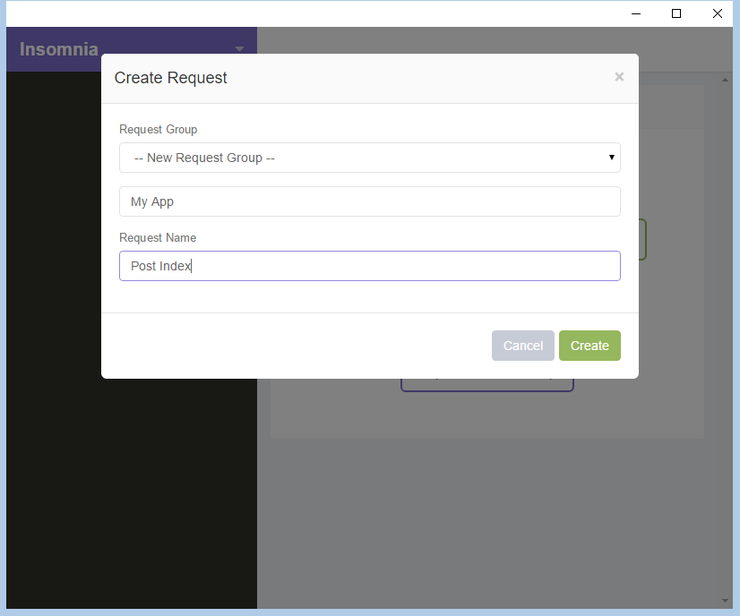The image size is (740, 616).
Task: Close the Insomnia application window
Action: tap(717, 13)
